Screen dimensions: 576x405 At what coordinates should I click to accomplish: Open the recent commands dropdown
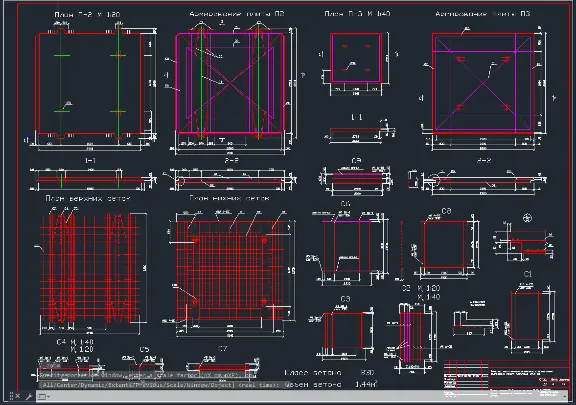coord(44,397)
